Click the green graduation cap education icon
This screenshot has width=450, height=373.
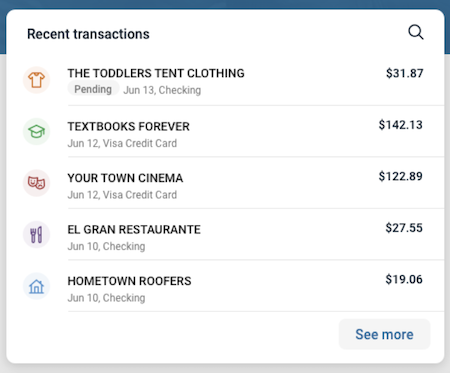pos(36,131)
